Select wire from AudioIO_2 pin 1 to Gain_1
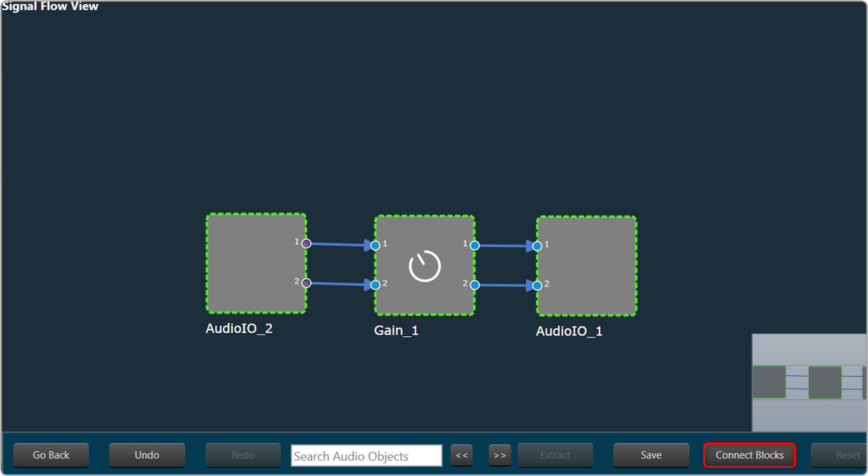 tap(340, 245)
